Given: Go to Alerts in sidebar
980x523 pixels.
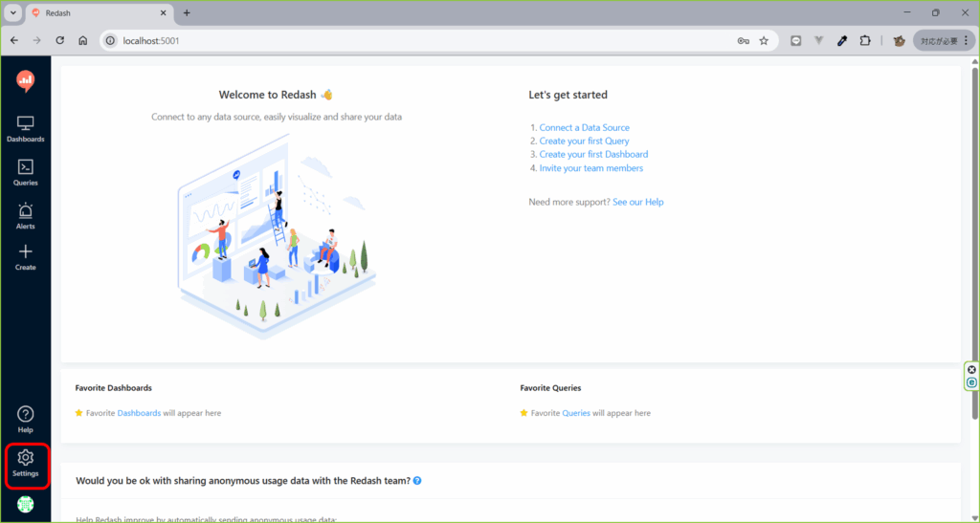Looking at the screenshot, I should pyautogui.click(x=26, y=216).
